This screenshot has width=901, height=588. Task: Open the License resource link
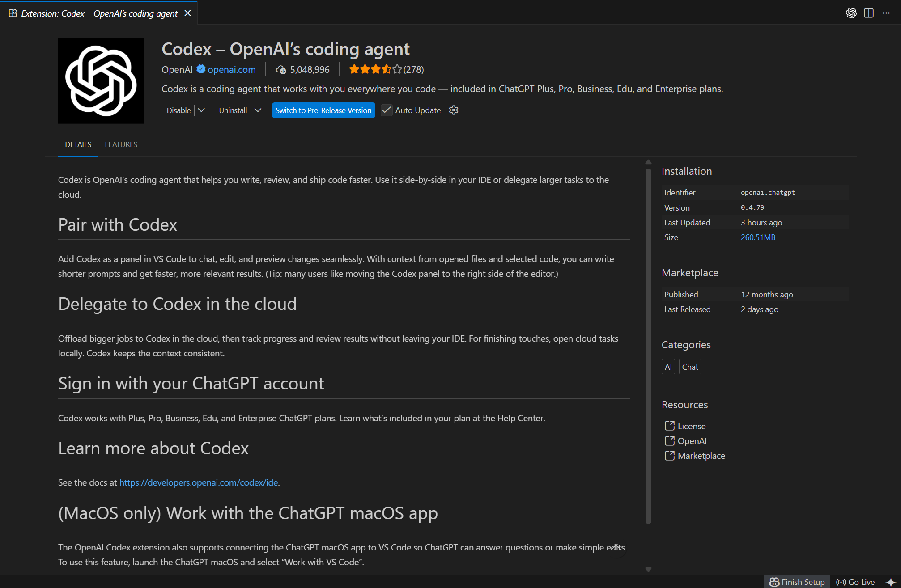point(691,426)
